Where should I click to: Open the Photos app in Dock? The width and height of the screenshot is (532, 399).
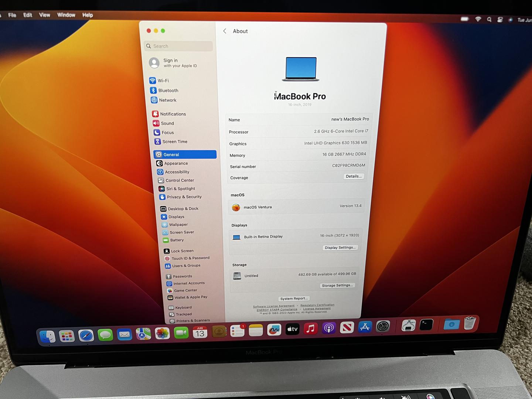tap(162, 334)
